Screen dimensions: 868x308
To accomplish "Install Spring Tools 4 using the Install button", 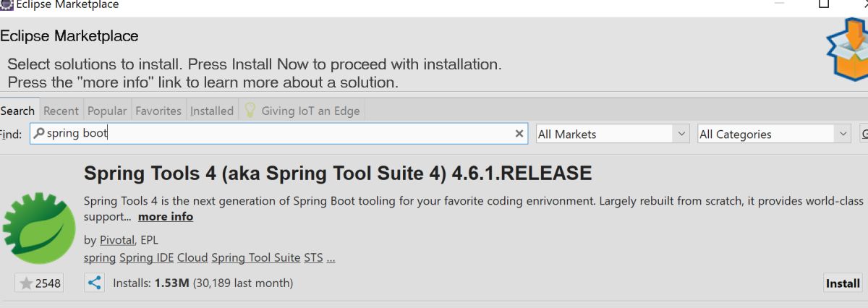I will coord(843,283).
